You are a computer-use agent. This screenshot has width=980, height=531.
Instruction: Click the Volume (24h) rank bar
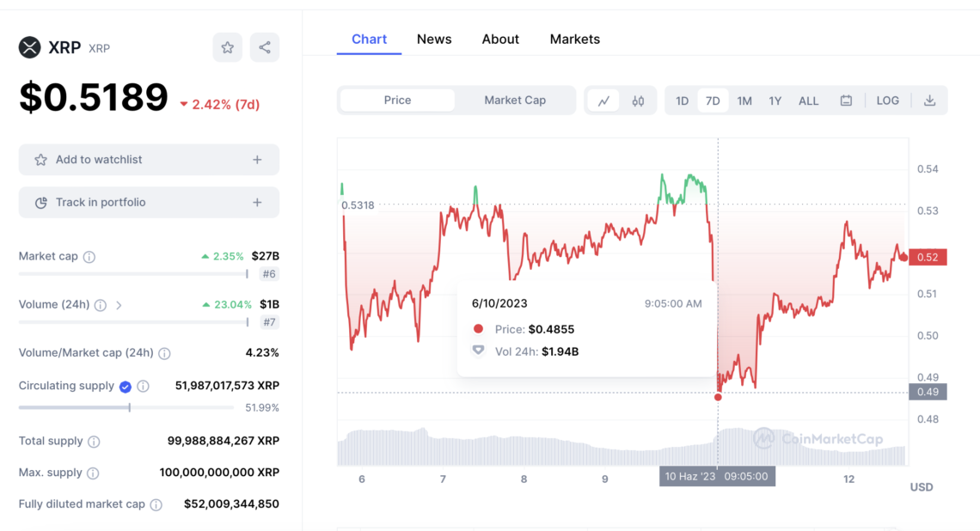click(x=134, y=322)
